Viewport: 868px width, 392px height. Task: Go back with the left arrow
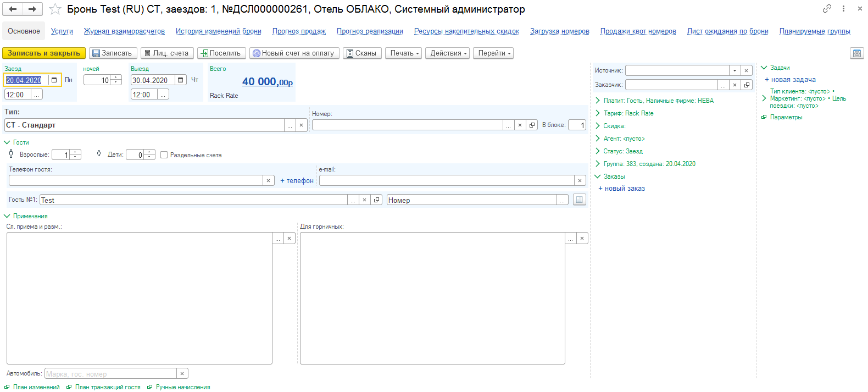point(13,9)
